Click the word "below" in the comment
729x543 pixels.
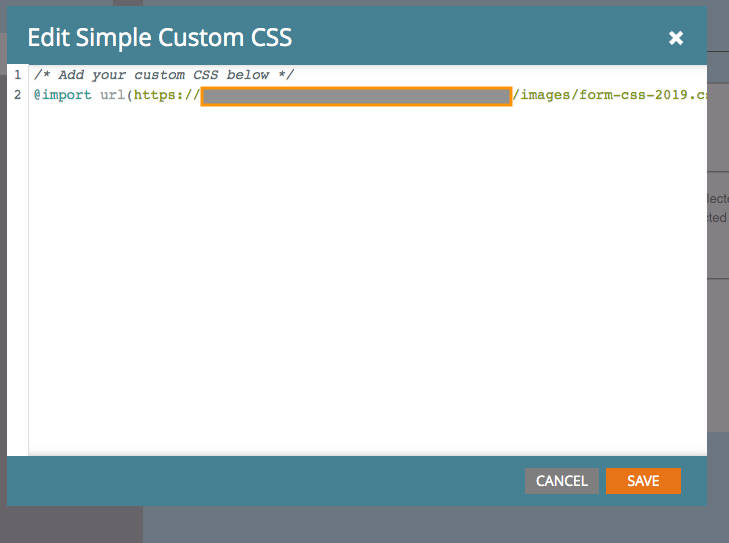click(250, 75)
